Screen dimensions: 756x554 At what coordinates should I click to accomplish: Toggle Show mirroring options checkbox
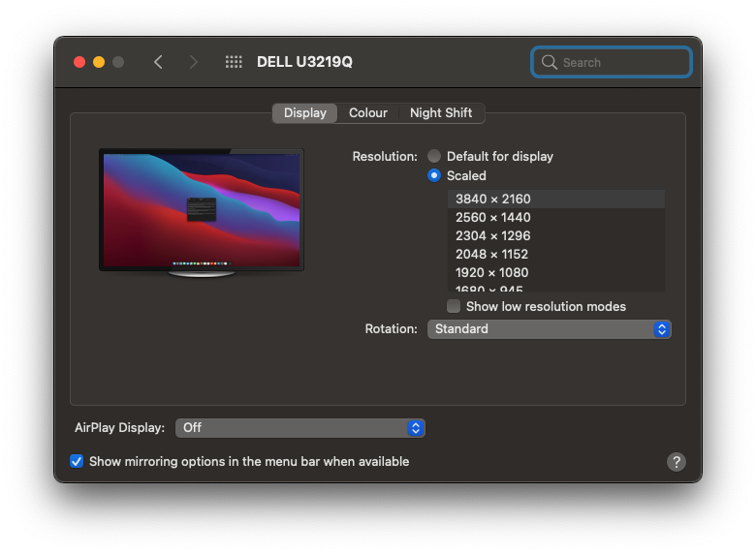tap(77, 462)
